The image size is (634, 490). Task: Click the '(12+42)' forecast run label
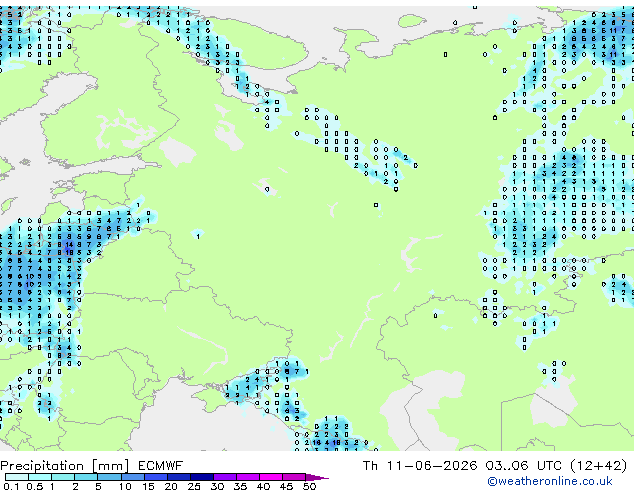click(x=598, y=466)
